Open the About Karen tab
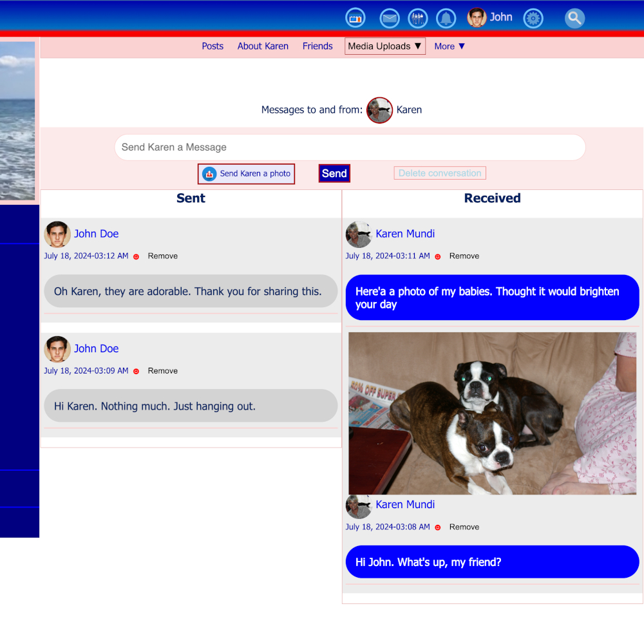644x644 pixels. click(263, 46)
